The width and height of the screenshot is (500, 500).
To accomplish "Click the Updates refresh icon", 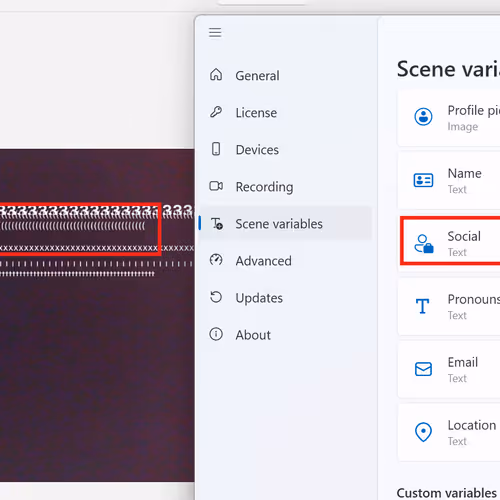I will pos(216,297).
